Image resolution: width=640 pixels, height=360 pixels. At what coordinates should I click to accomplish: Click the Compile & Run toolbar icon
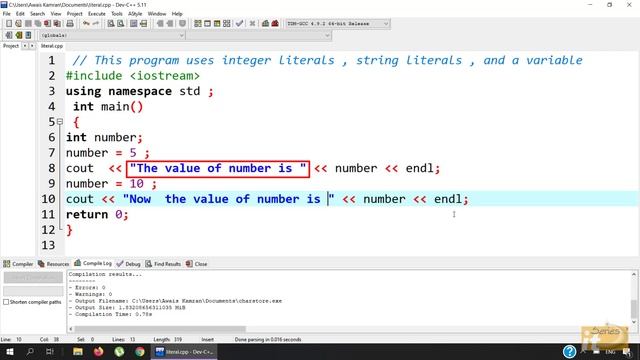tap(217, 24)
